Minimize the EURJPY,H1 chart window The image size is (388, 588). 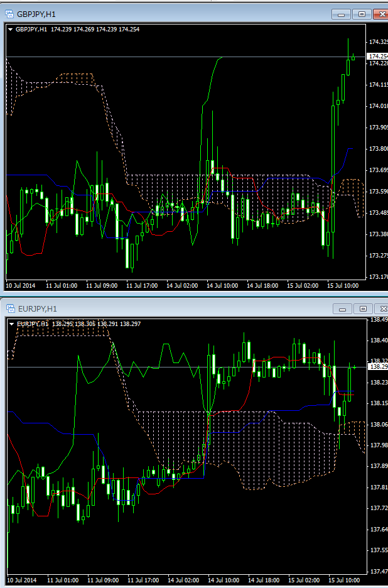click(x=342, y=308)
